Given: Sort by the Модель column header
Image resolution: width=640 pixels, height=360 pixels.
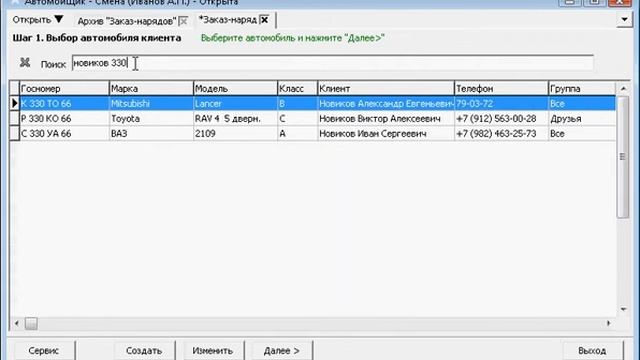Looking at the screenshot, I should coord(235,89).
